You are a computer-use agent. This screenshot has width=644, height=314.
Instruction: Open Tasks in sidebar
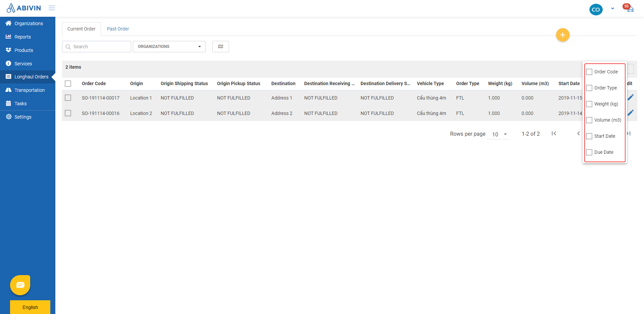pos(28,104)
